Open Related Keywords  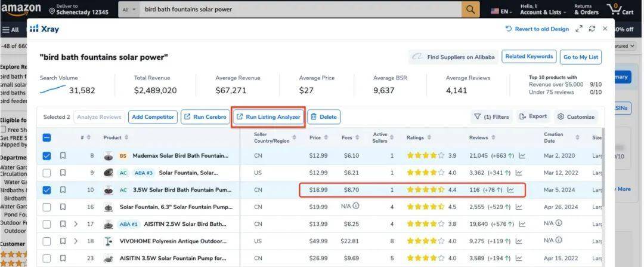529,57
